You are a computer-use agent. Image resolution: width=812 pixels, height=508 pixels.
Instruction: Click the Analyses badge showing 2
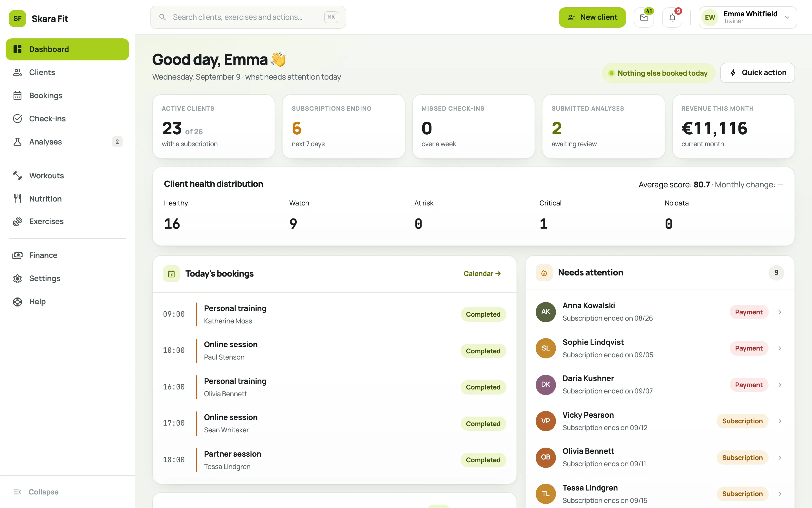pyautogui.click(x=117, y=142)
